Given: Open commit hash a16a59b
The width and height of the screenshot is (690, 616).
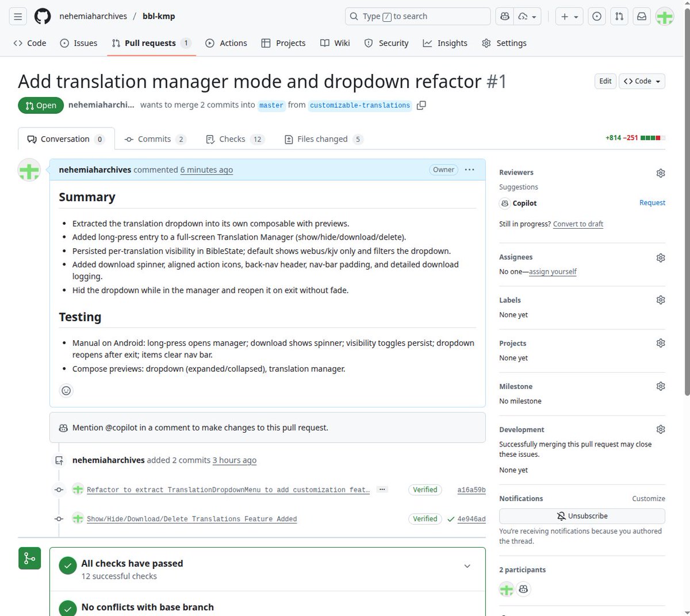Looking at the screenshot, I should pos(471,490).
